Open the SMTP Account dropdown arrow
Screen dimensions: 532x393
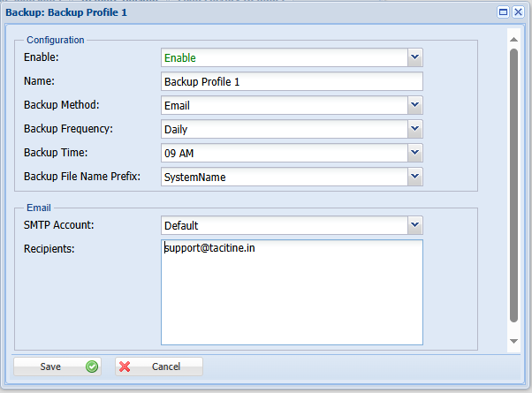pos(415,225)
